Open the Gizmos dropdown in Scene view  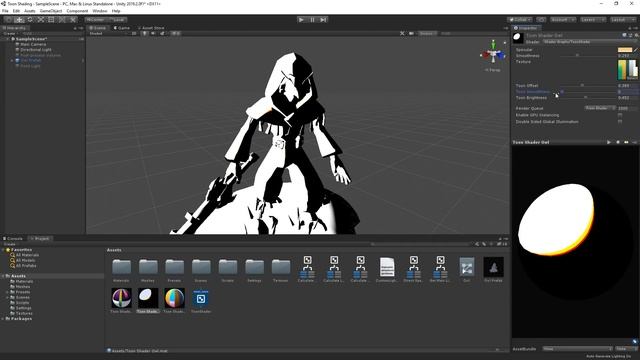427,33
